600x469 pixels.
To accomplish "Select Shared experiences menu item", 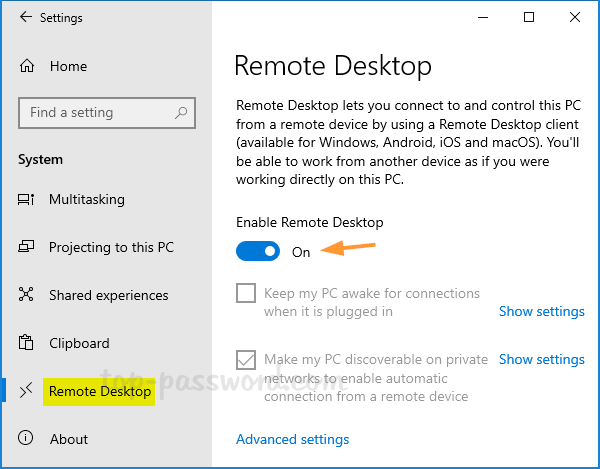I will (x=108, y=296).
